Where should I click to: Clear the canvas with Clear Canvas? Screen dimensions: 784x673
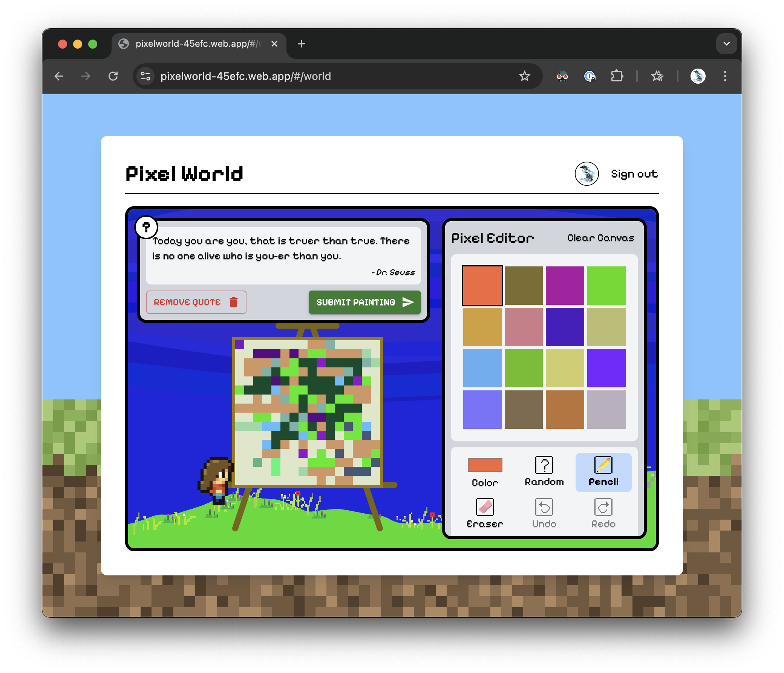[x=601, y=238]
